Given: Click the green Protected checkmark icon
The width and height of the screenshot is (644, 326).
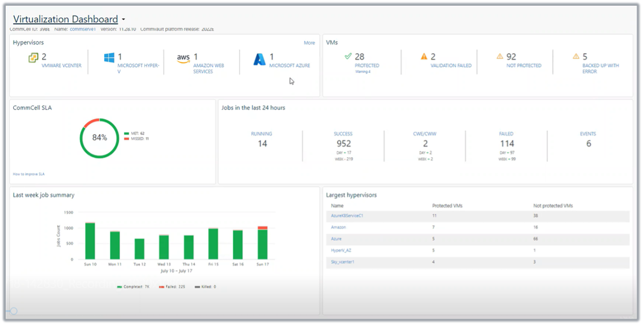Looking at the screenshot, I should pos(348,57).
